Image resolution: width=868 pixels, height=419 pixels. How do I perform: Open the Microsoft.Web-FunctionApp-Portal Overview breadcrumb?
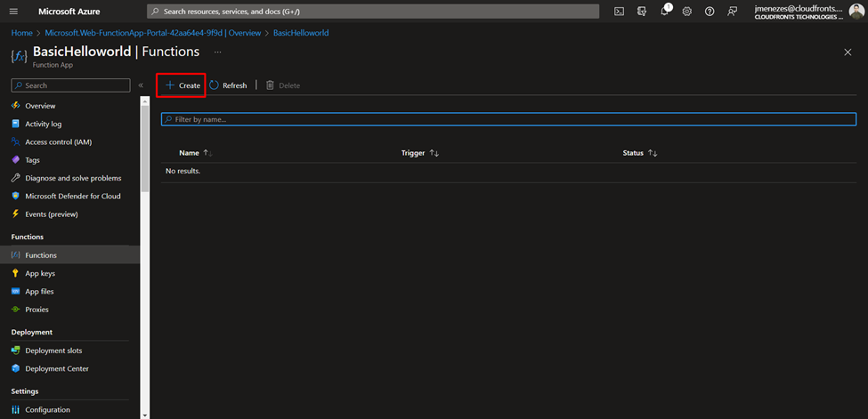tap(153, 33)
